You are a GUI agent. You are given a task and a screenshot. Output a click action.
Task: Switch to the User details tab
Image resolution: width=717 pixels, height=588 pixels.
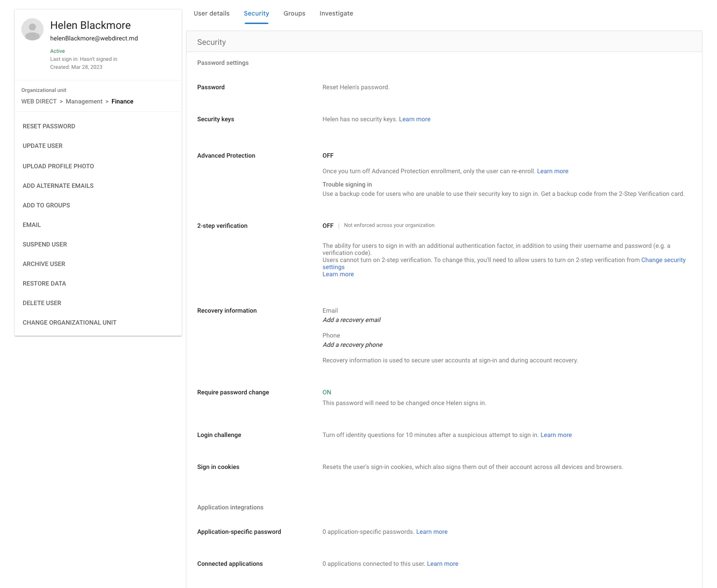211,13
